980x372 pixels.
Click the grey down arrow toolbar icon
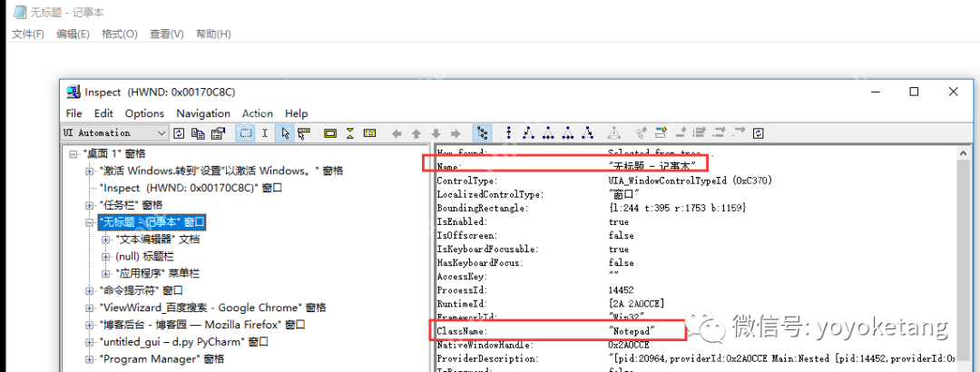click(x=436, y=133)
